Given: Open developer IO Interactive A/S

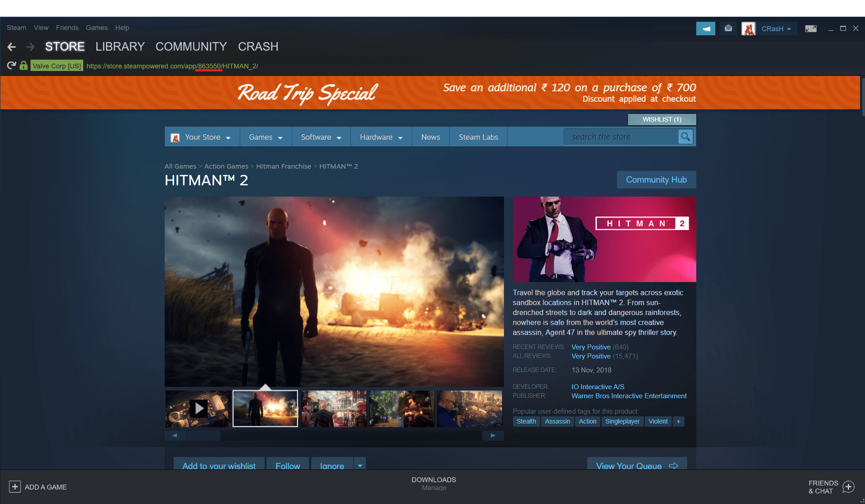Looking at the screenshot, I should pos(598,387).
